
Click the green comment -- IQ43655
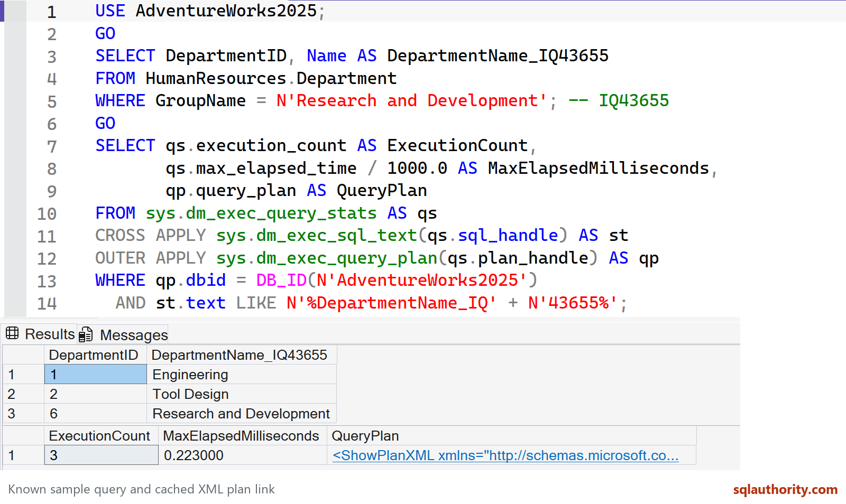619,100
